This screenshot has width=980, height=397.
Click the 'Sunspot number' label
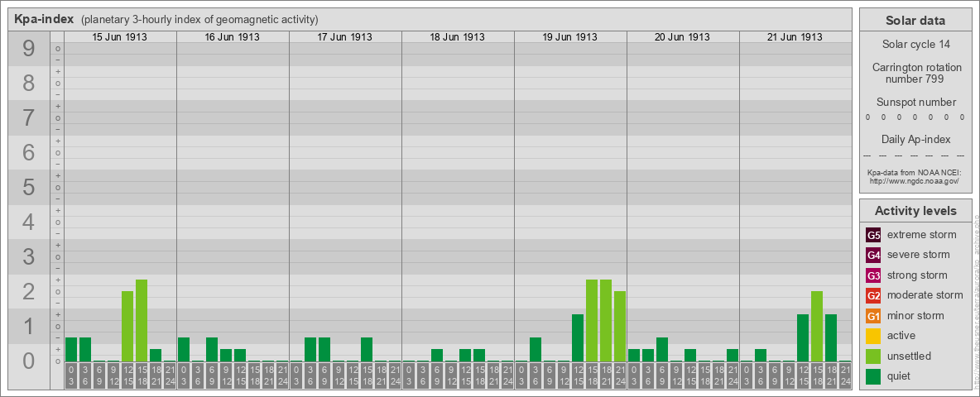tap(915, 103)
